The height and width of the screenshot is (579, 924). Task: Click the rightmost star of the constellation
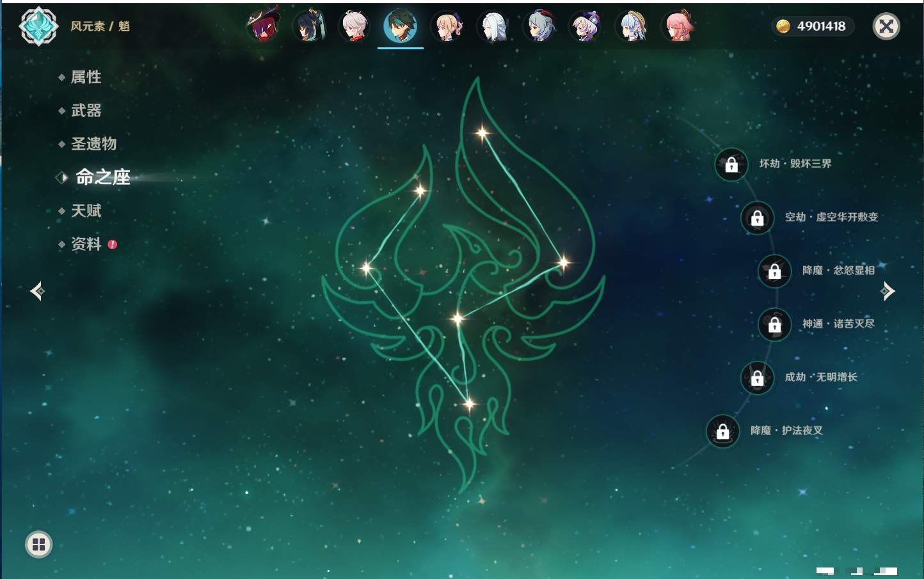pos(563,262)
